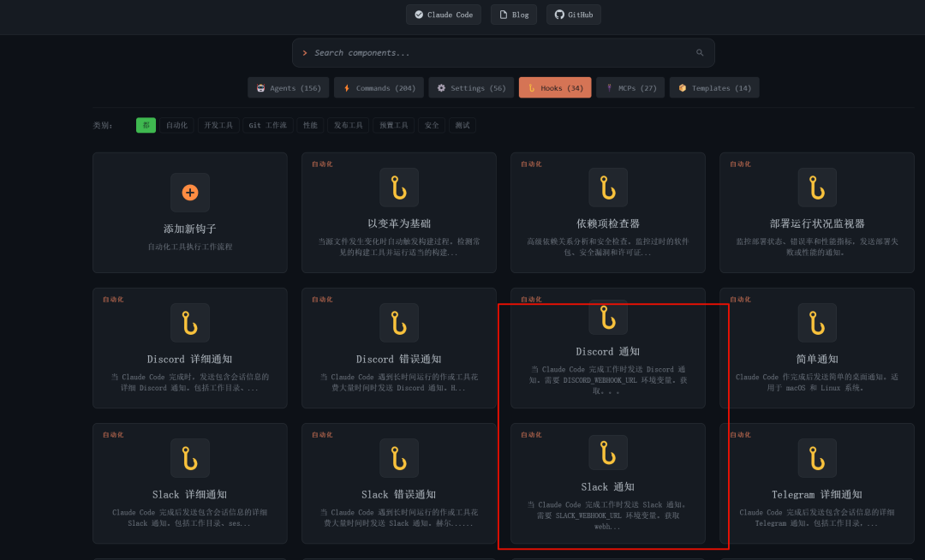Open the Discord 通知 title
Viewport: 925px width, 560px height.
pyautogui.click(x=607, y=351)
